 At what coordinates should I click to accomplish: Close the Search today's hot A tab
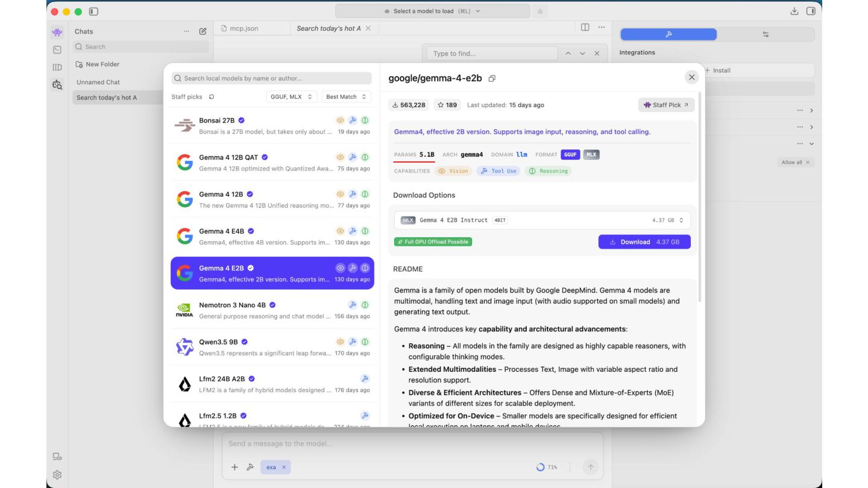tap(368, 28)
